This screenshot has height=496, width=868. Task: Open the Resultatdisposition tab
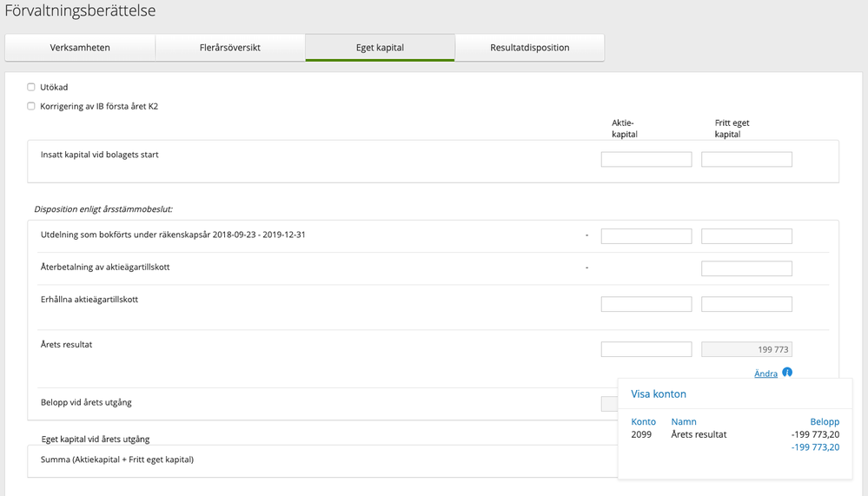click(530, 48)
